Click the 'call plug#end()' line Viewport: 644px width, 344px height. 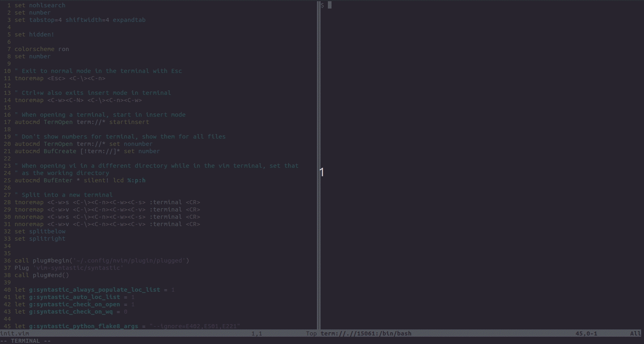pos(42,275)
